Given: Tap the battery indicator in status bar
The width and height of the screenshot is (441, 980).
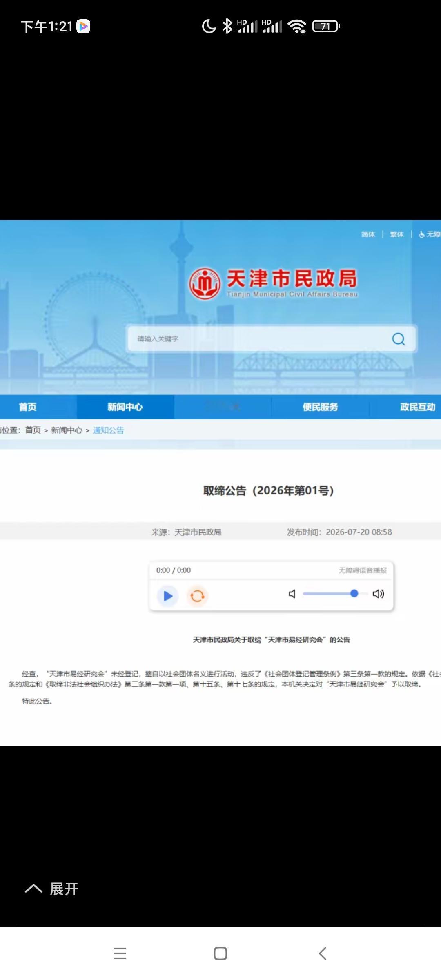Looking at the screenshot, I should (x=326, y=27).
